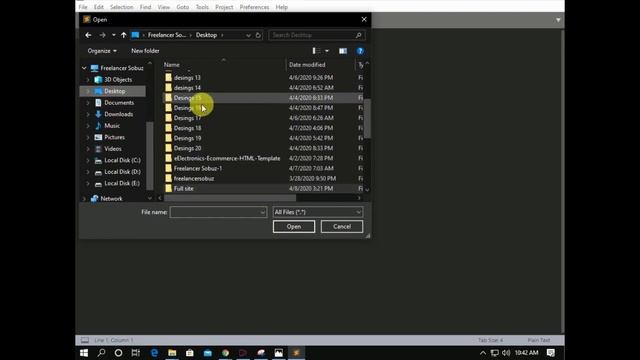Open the blue Help icon
Screen dimensions: 640x360
click(360, 51)
